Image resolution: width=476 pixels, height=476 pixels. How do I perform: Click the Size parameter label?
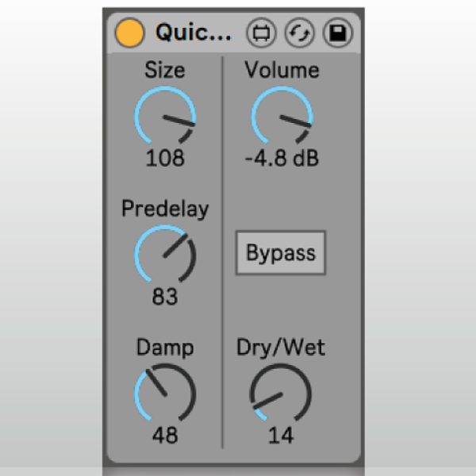tap(165, 70)
